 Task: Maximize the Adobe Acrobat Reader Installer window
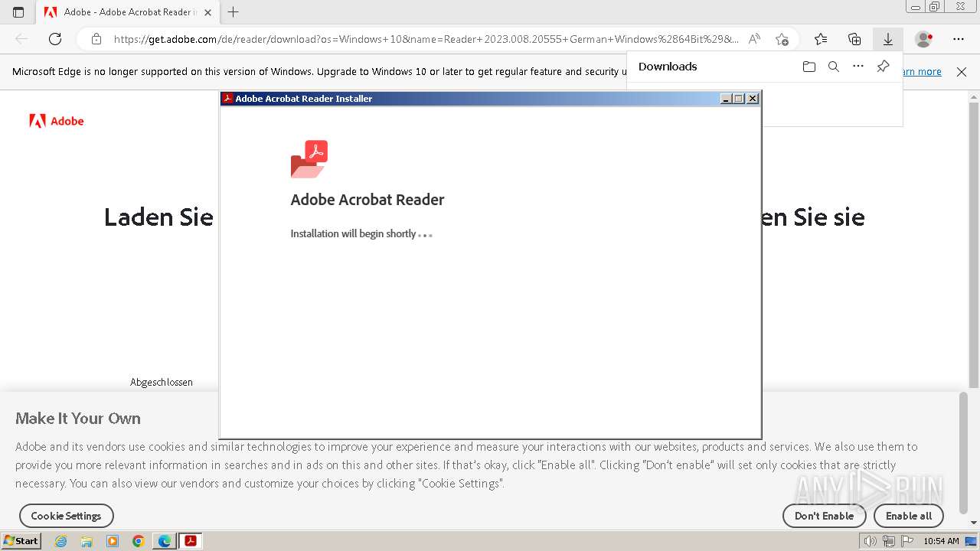(x=738, y=99)
